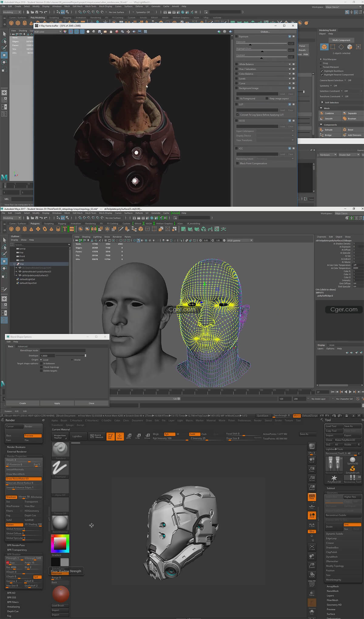Open the RGB color channel dropdown in V-Ray buffer

coord(48,32)
